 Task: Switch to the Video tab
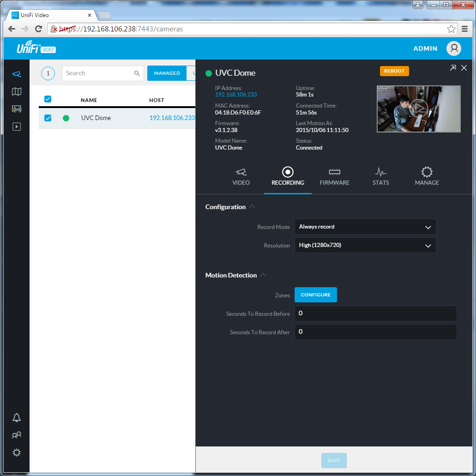click(x=241, y=177)
